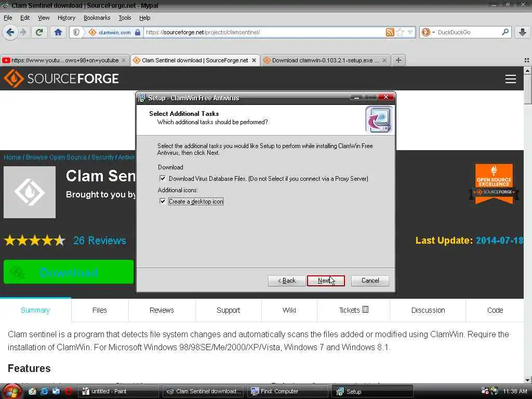
Task: Open the Windows Start button
Action: (12, 392)
